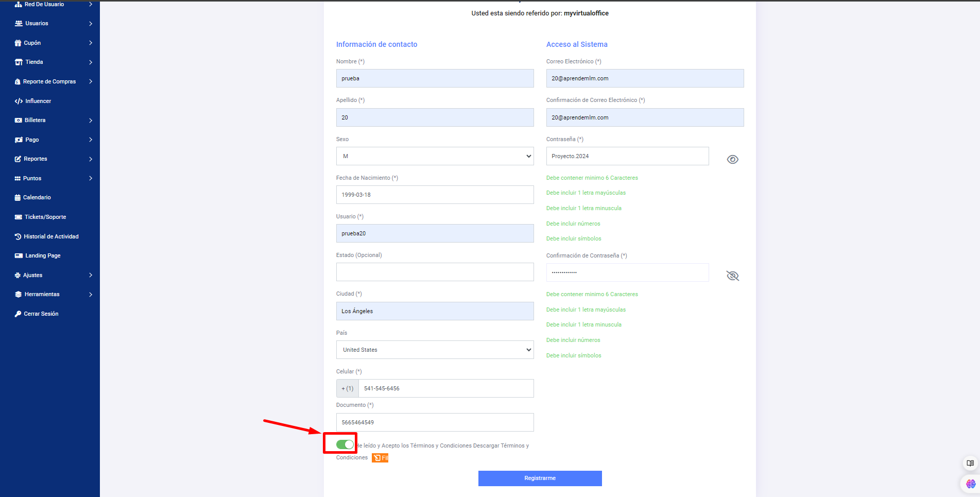The height and width of the screenshot is (497, 980).
Task: Click the code icon beside Influencer
Action: click(19, 101)
